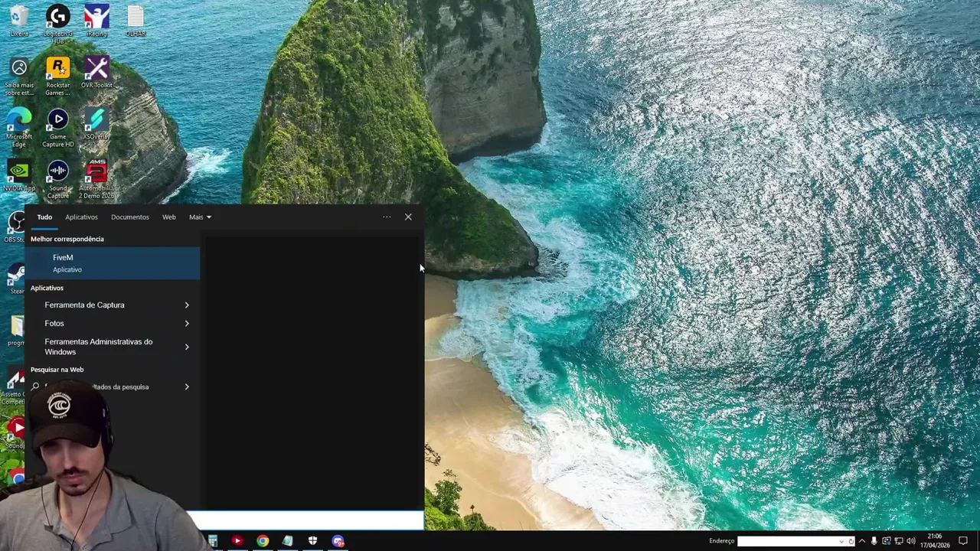Click the red play icon in taskbar
This screenshot has height=551, width=980.
point(237,541)
